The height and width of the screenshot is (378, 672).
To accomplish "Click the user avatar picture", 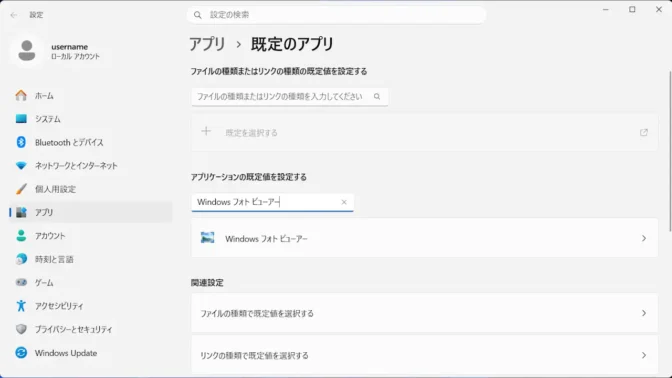I will [27, 51].
